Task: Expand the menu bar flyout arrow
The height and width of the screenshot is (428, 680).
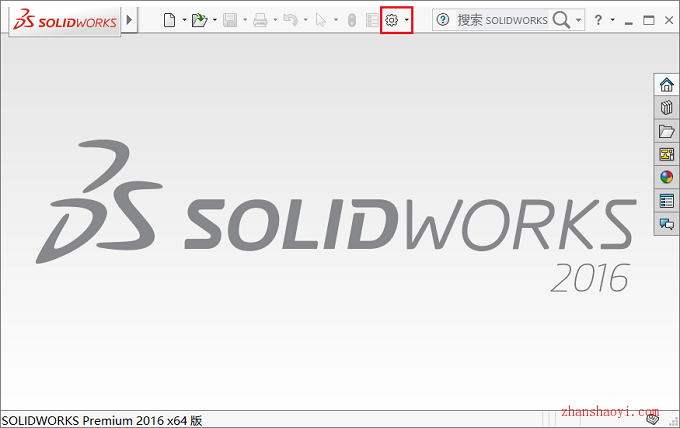Action: (129, 20)
